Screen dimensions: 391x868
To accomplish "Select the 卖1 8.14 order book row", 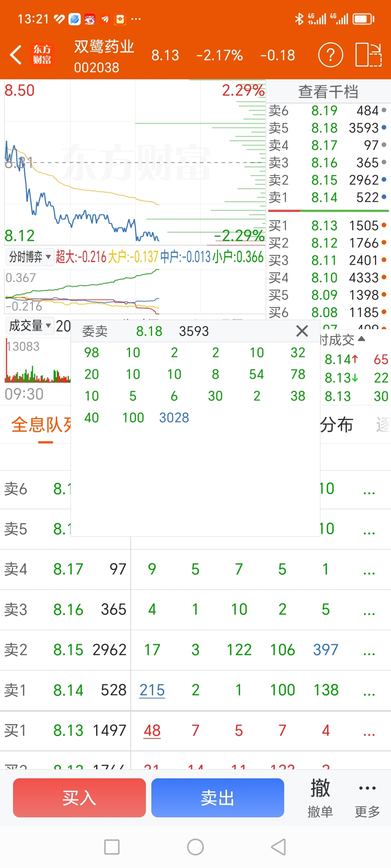I will (x=328, y=197).
